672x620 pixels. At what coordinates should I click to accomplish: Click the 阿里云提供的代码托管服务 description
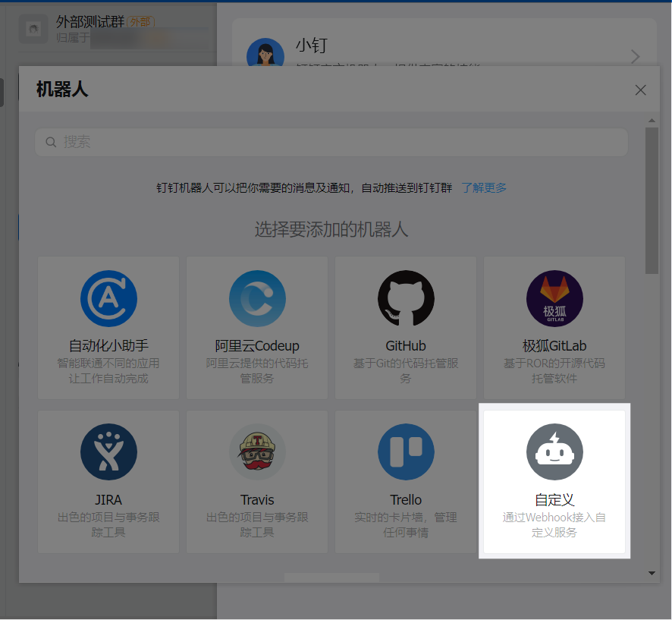257,371
